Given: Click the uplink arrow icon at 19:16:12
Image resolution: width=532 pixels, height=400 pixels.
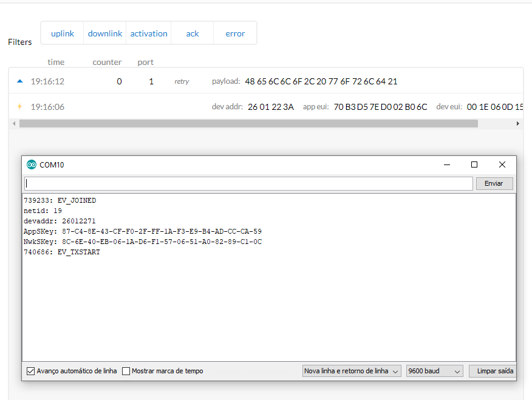Looking at the screenshot, I should click(x=19, y=81).
